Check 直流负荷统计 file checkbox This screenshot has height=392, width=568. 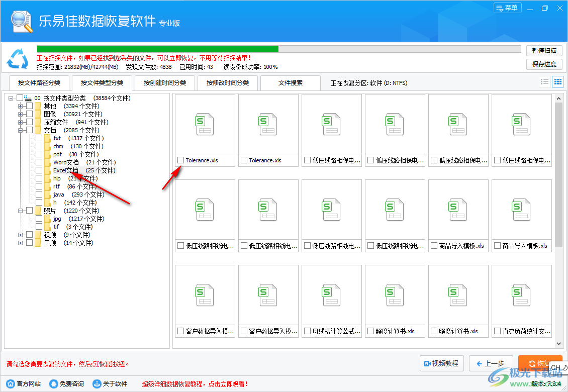498,331
